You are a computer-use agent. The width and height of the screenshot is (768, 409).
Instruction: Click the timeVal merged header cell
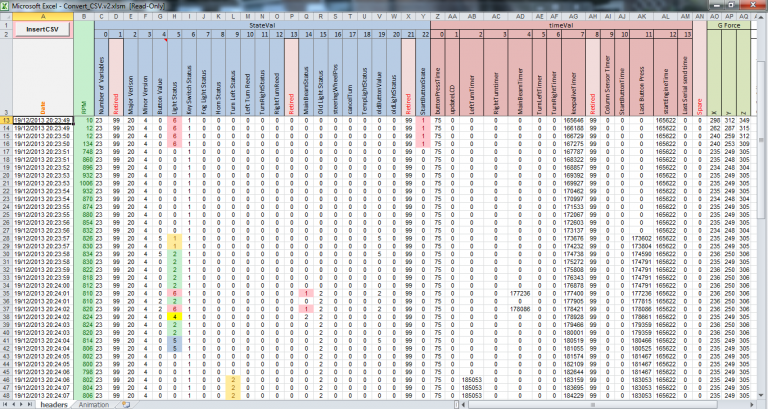(x=561, y=25)
